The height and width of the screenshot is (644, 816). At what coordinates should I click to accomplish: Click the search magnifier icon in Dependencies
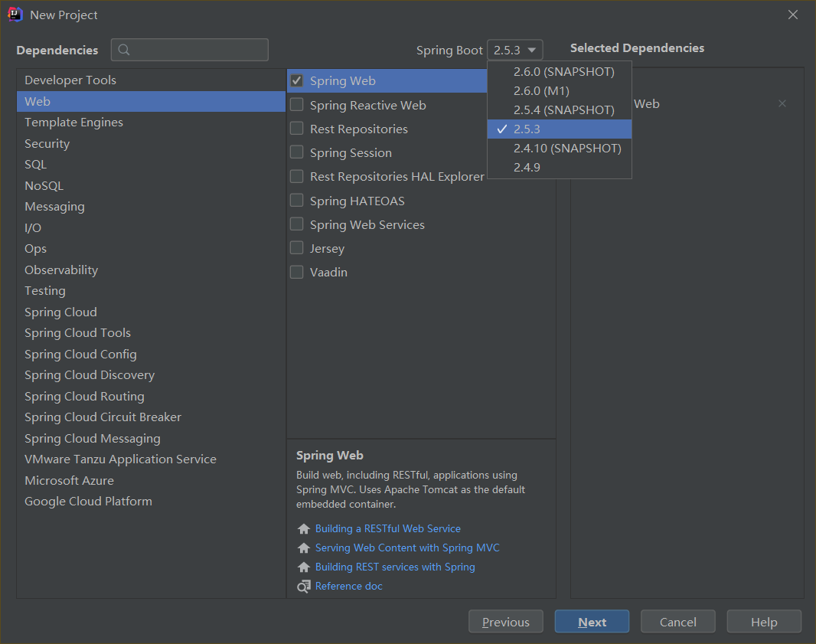(124, 51)
